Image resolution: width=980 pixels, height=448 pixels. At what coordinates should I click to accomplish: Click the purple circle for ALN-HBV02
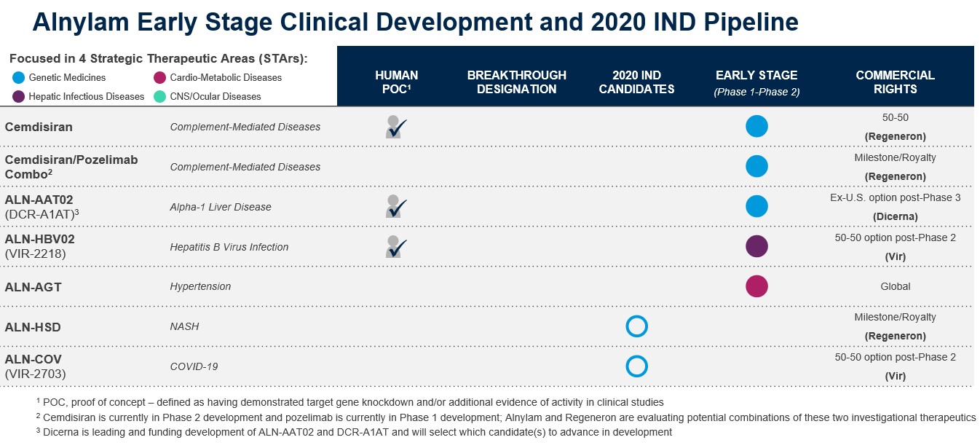click(x=756, y=246)
